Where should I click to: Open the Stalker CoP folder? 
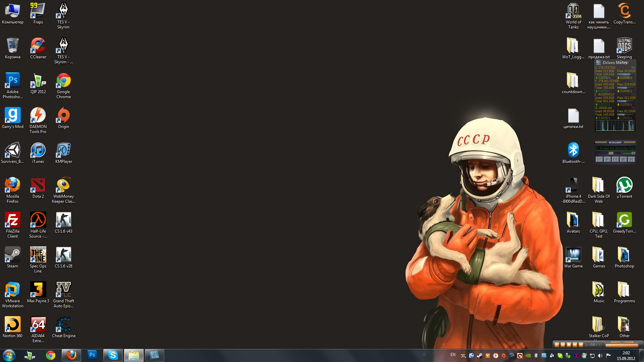pyautogui.click(x=599, y=327)
